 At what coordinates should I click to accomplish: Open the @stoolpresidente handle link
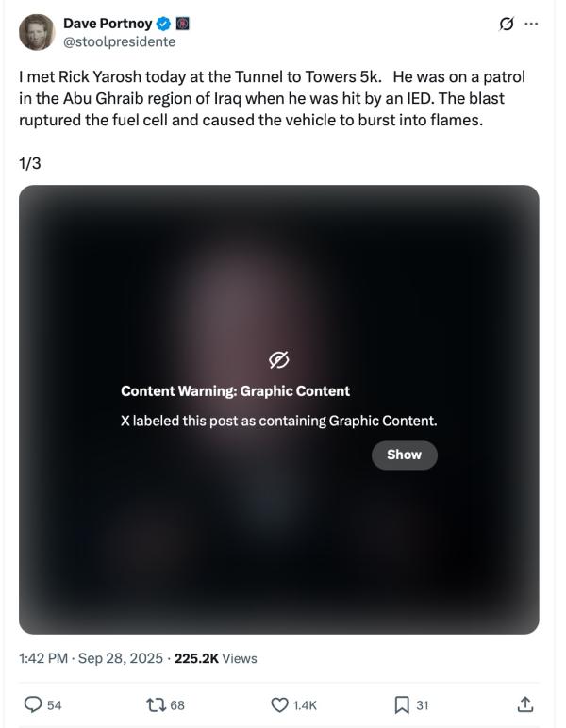pyautogui.click(x=119, y=41)
